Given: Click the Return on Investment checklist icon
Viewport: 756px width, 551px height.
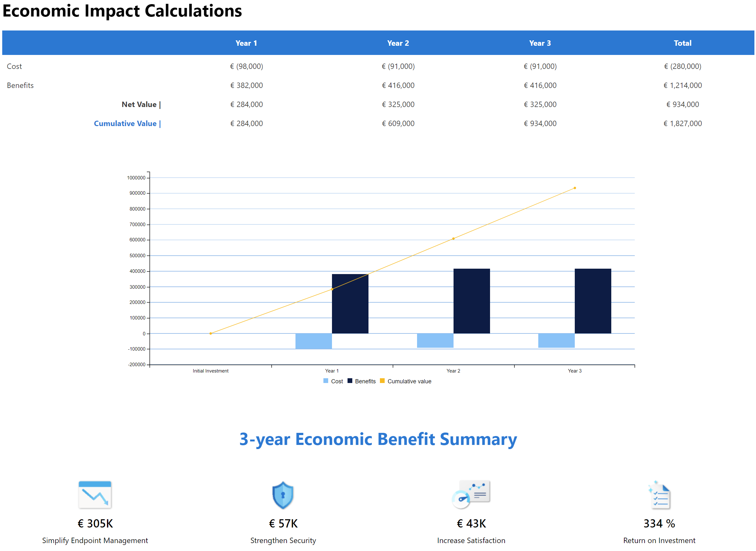Looking at the screenshot, I should pyautogui.click(x=659, y=495).
